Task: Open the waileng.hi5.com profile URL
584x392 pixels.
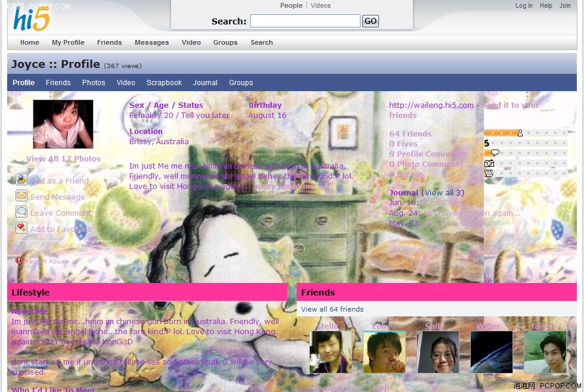Action: click(431, 105)
